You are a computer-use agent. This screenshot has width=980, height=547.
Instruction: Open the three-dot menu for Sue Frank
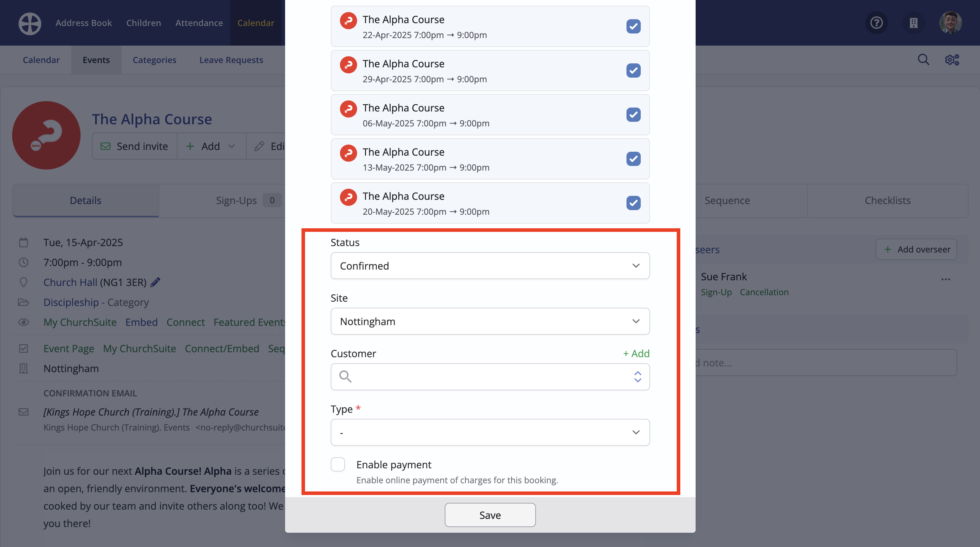(946, 280)
